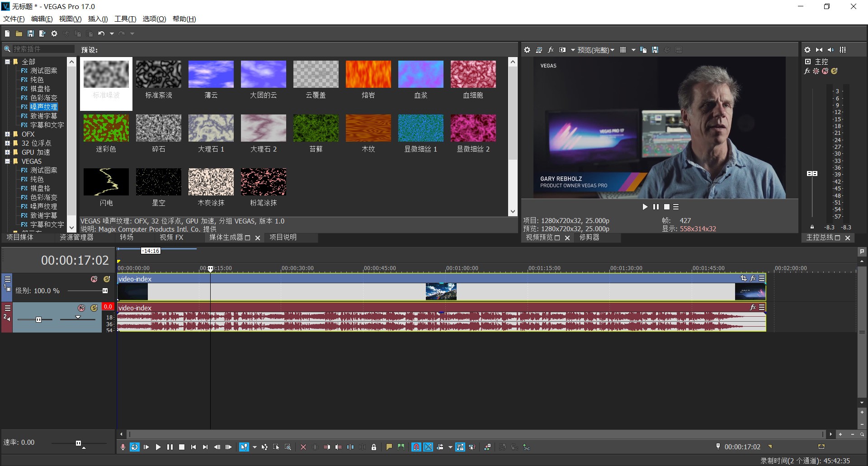The height and width of the screenshot is (466, 868).
Task: Save snapshot to file in preview panel
Action: [655, 50]
